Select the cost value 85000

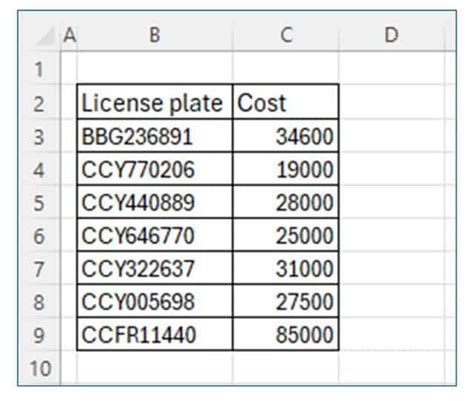pyautogui.click(x=286, y=334)
